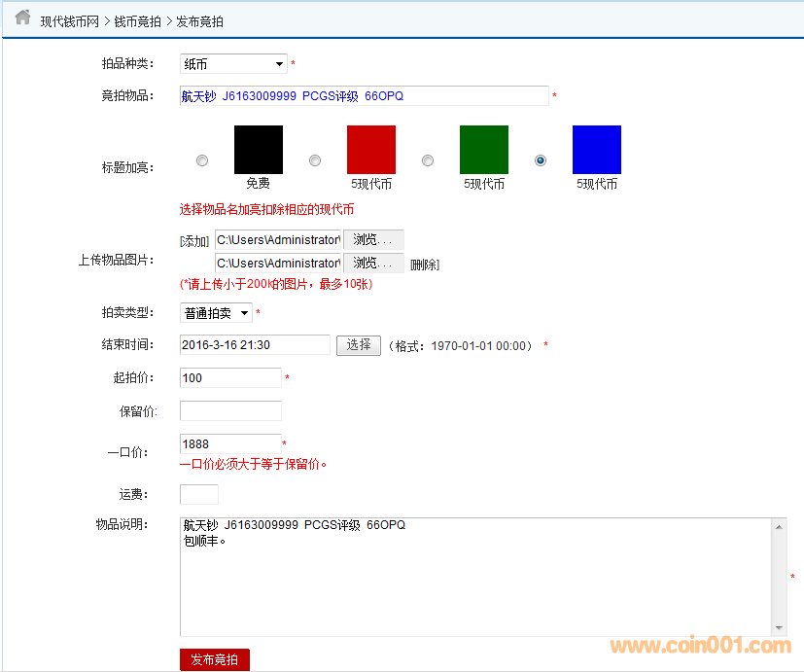Click the red color swatch
Screen dimensions: 804x672
tap(371, 150)
